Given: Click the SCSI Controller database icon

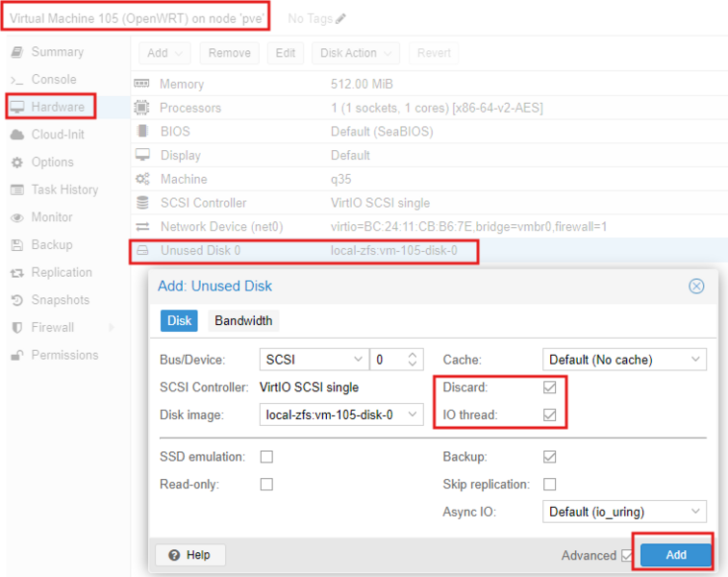Looking at the screenshot, I should click(x=142, y=202).
